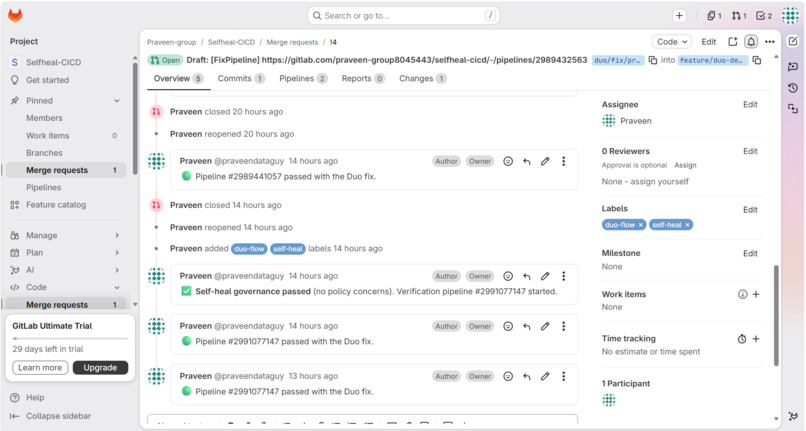
Task: Add emoji reaction to Self-heal governance comment
Action: click(x=508, y=276)
